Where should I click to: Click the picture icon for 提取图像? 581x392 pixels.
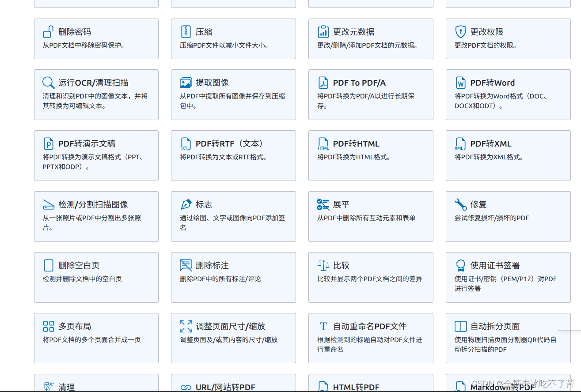[186, 83]
